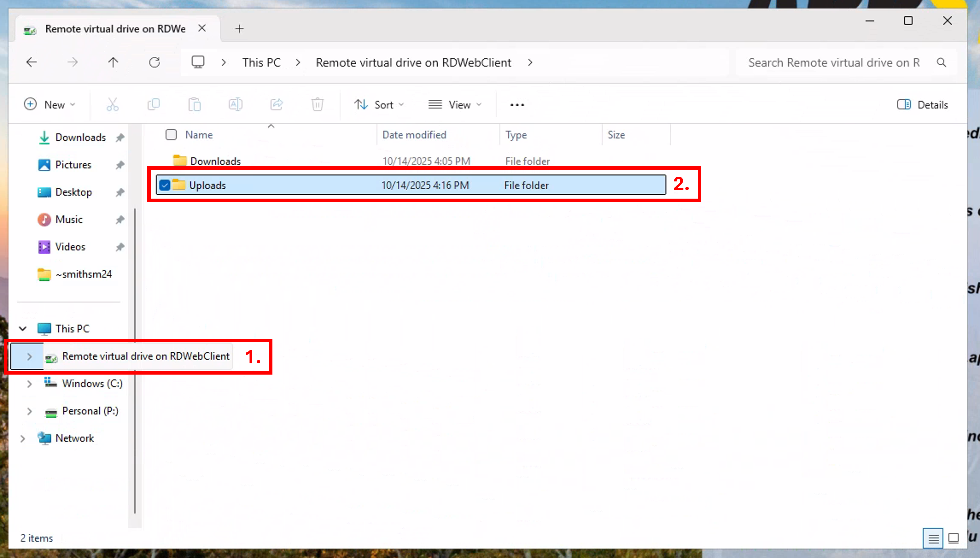Select the Downloads folder row name
The height and width of the screenshot is (558, 980).
click(x=216, y=161)
